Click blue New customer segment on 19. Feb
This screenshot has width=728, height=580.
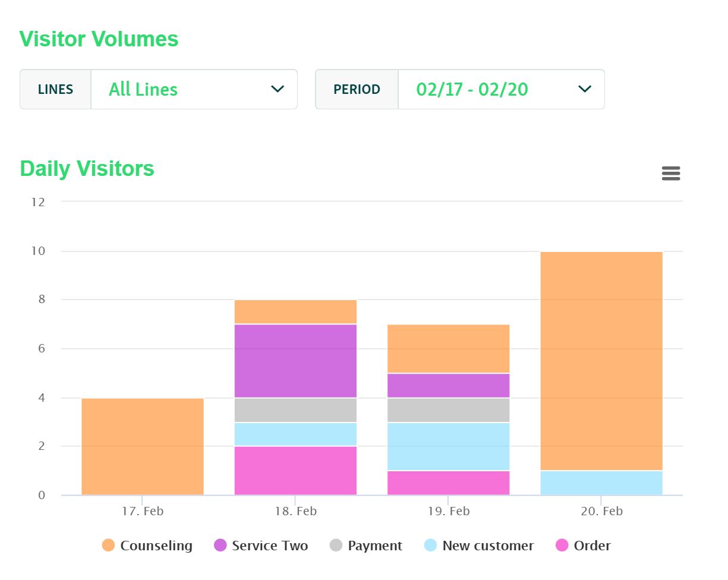click(448, 446)
